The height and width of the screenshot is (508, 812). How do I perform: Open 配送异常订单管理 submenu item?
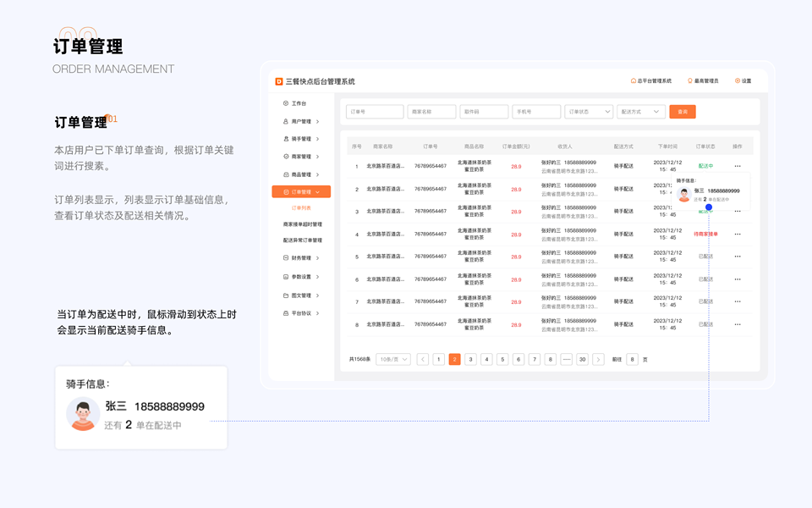click(303, 240)
